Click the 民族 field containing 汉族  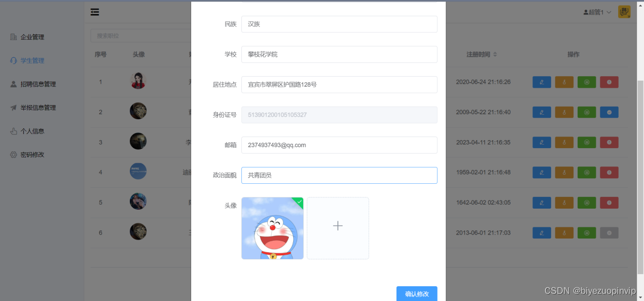click(339, 24)
